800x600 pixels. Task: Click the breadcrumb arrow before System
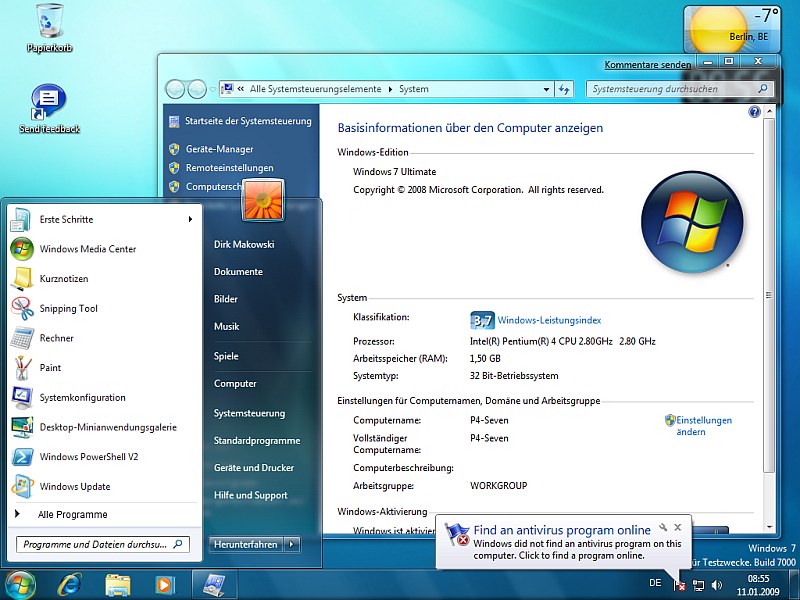coord(390,89)
